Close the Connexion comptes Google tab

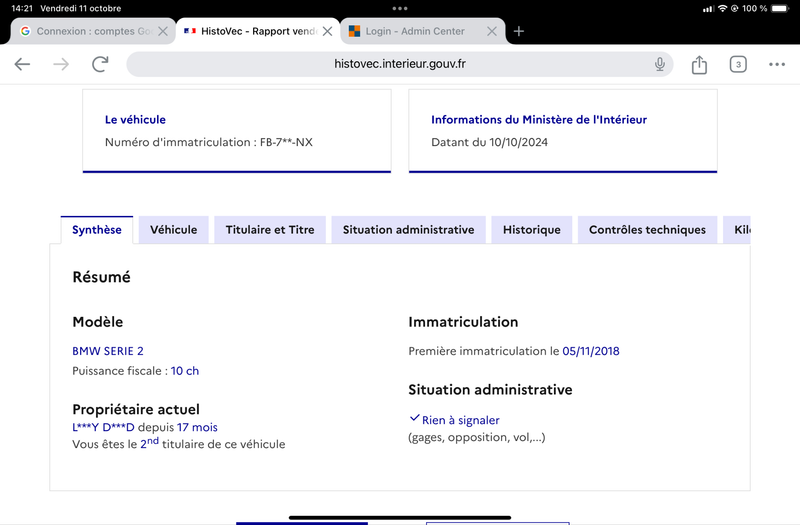(163, 31)
